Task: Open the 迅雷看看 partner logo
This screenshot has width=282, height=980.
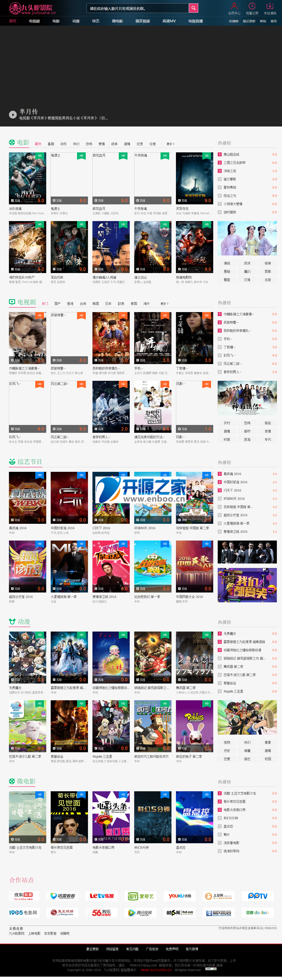Action: coord(63,896)
